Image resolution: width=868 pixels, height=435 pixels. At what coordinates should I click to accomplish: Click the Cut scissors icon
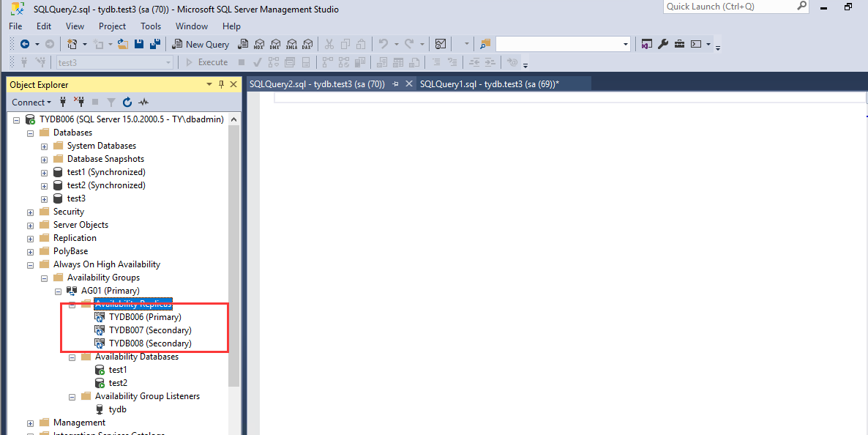click(x=329, y=44)
